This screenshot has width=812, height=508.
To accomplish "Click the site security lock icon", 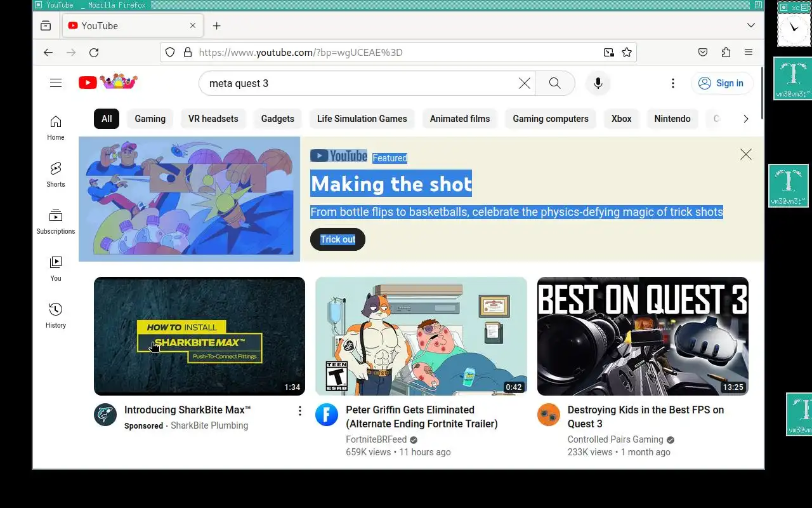I will coord(188,53).
